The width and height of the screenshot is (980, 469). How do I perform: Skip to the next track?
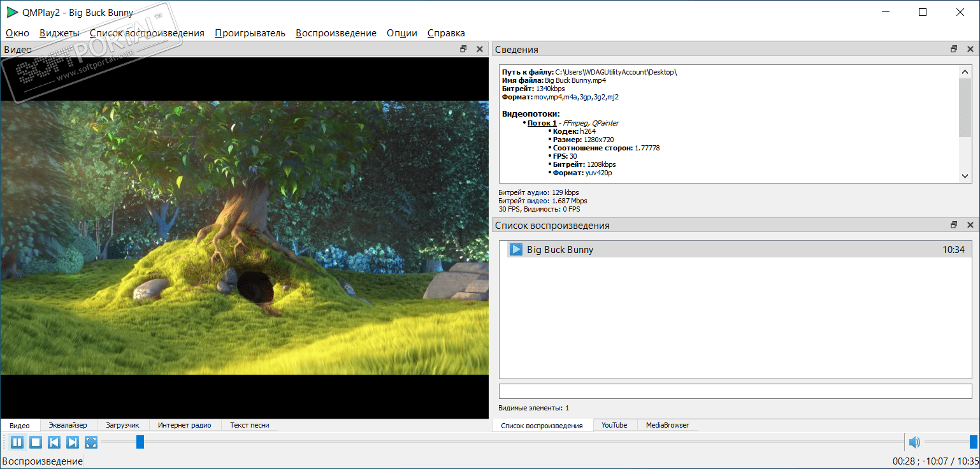pos(73,442)
